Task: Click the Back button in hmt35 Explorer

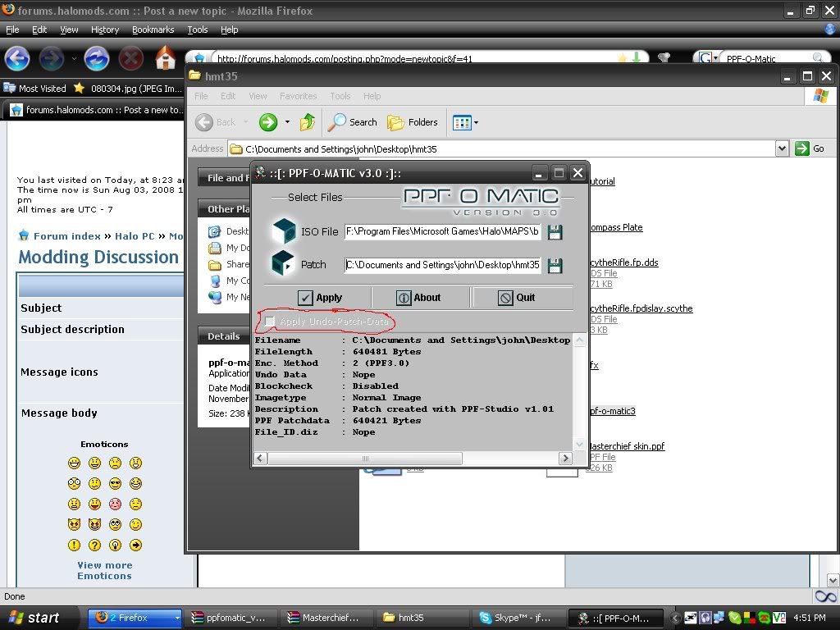Action: [216, 122]
